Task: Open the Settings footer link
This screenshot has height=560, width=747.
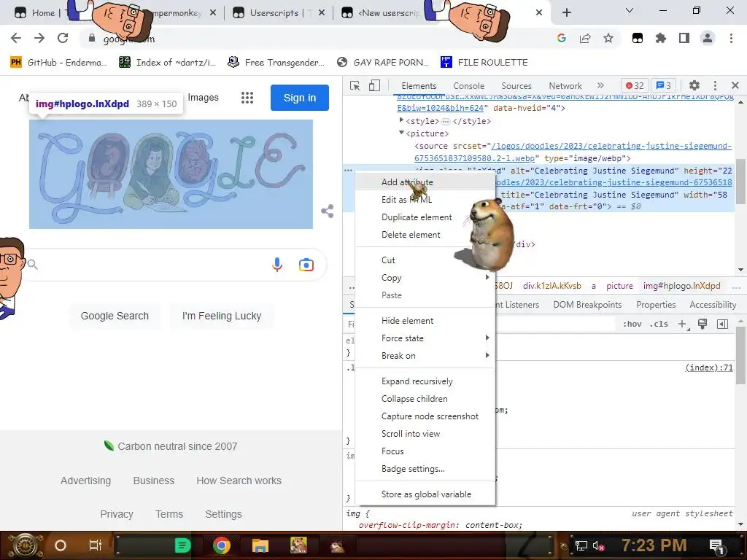Action: pos(223,514)
